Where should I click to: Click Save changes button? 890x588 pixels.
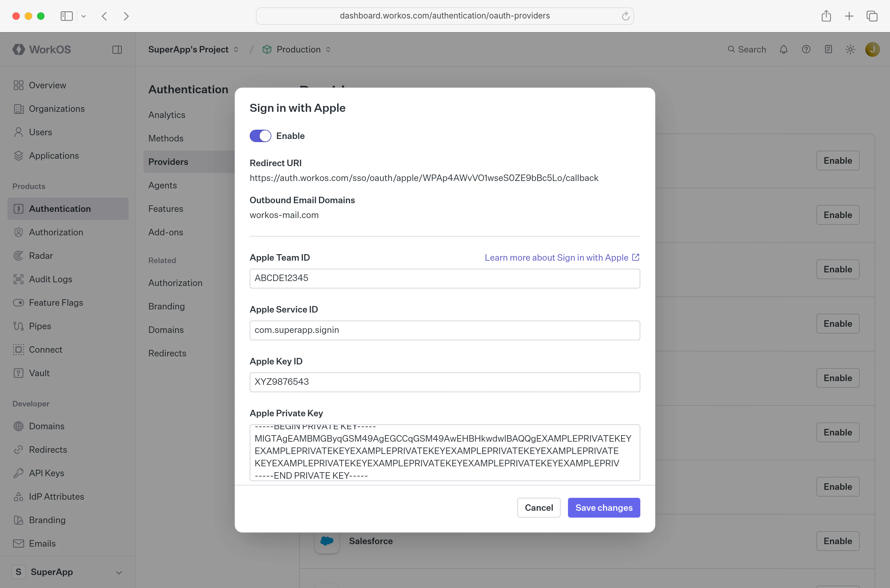(604, 507)
